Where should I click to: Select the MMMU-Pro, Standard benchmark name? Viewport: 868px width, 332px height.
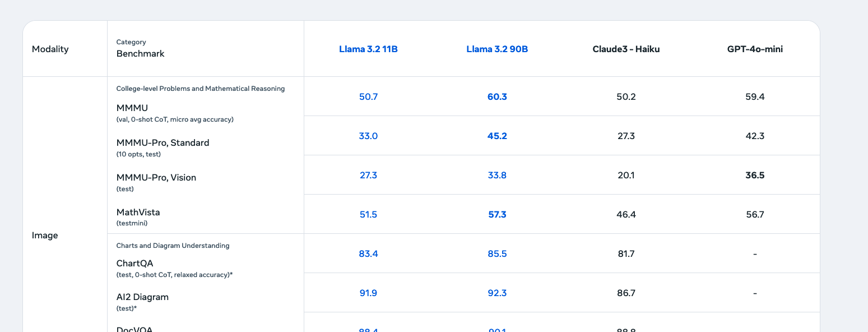click(163, 142)
